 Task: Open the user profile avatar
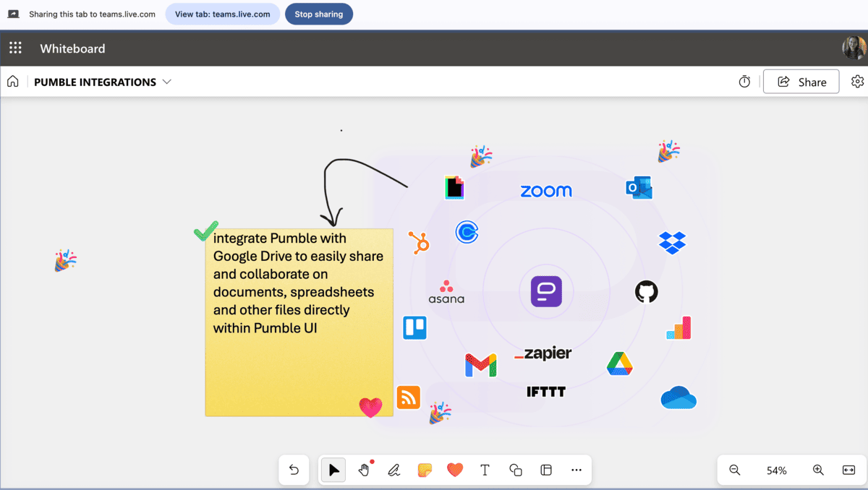tap(854, 48)
